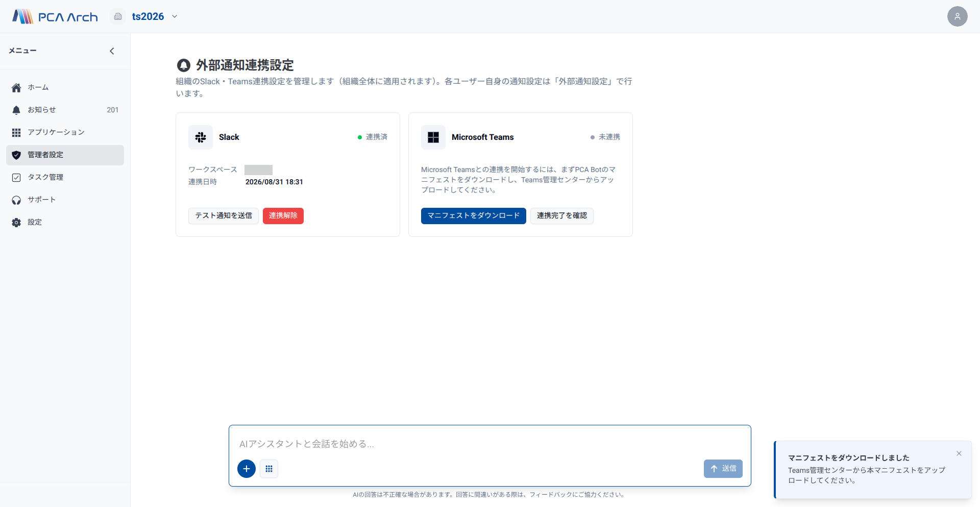Click the bell icon beside 外部通知連携設定 title
Image resolution: width=980 pixels, height=507 pixels.
183,65
